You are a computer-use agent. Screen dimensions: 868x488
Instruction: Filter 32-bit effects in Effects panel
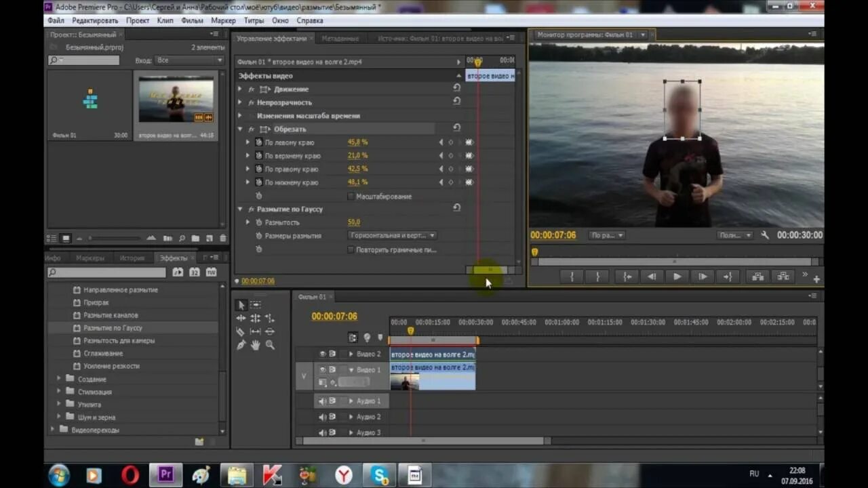195,272
